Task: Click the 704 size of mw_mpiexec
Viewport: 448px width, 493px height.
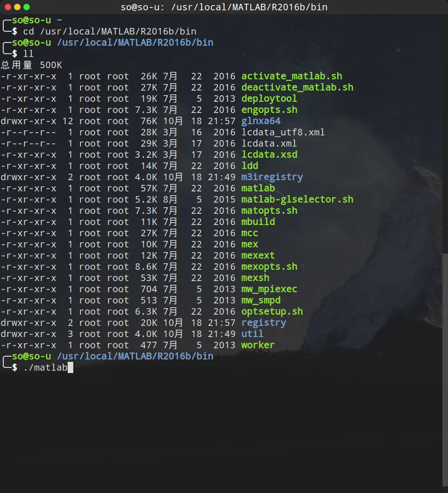Action: (149, 289)
